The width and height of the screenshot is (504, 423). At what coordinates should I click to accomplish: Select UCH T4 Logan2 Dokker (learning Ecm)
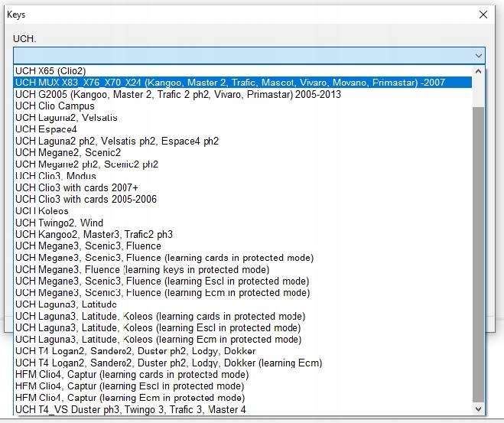(x=243, y=363)
